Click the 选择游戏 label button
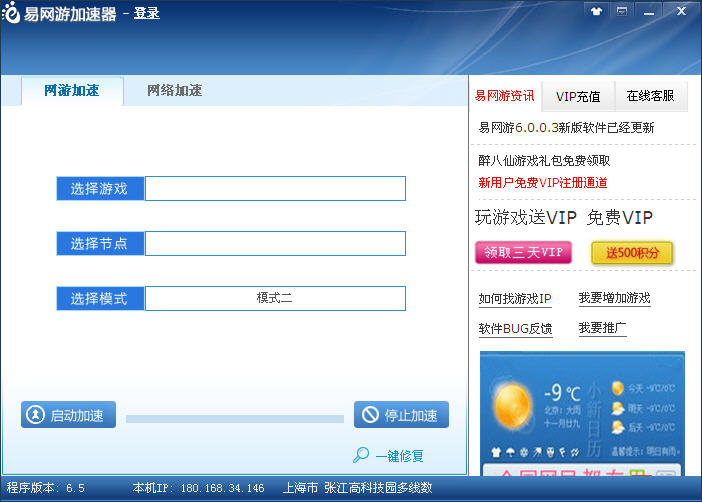This screenshot has width=702, height=502. [100, 189]
